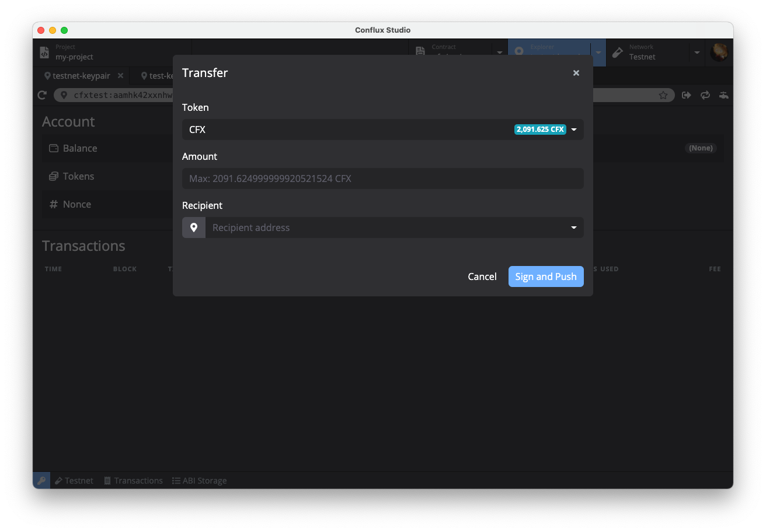766x532 pixels.
Task: Click Sign and Push button
Action: click(x=546, y=276)
